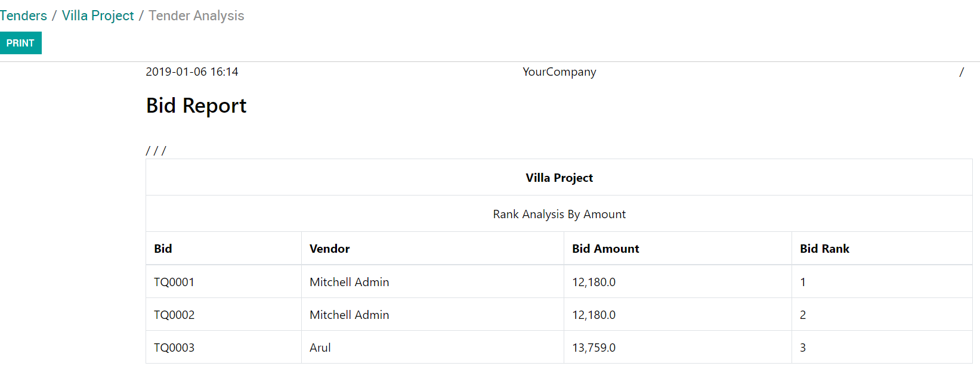Go back to Villa Project breadcrumb
The height and width of the screenshot is (366, 980).
[98, 15]
